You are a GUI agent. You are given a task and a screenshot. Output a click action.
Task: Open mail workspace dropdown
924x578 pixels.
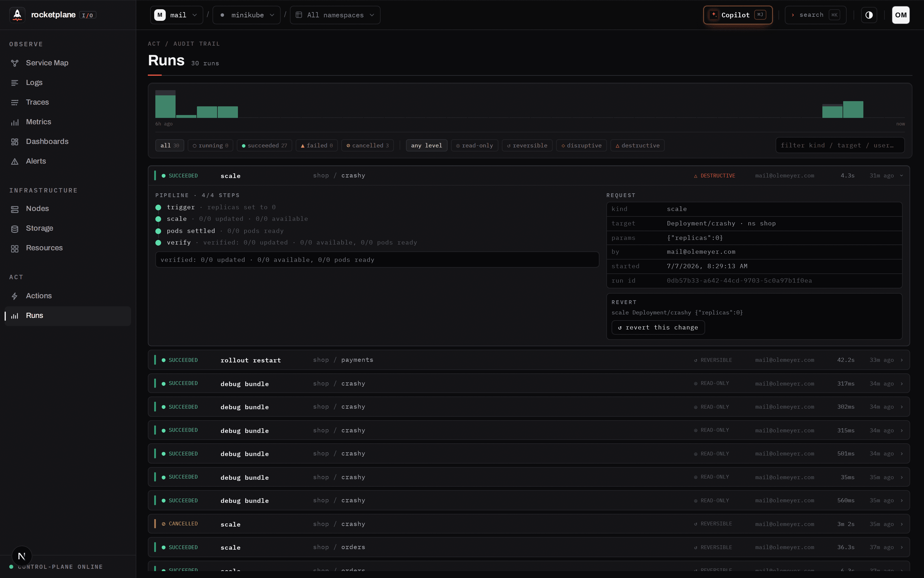(x=176, y=15)
